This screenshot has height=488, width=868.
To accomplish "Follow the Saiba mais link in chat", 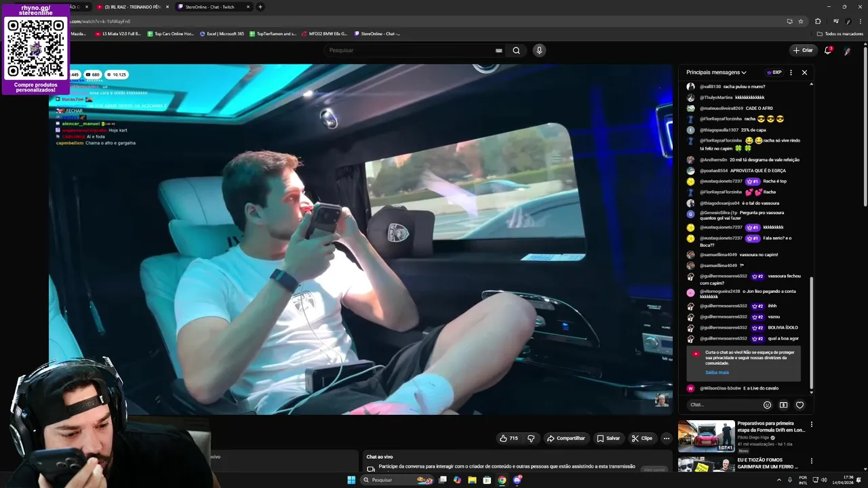I will tap(717, 372).
